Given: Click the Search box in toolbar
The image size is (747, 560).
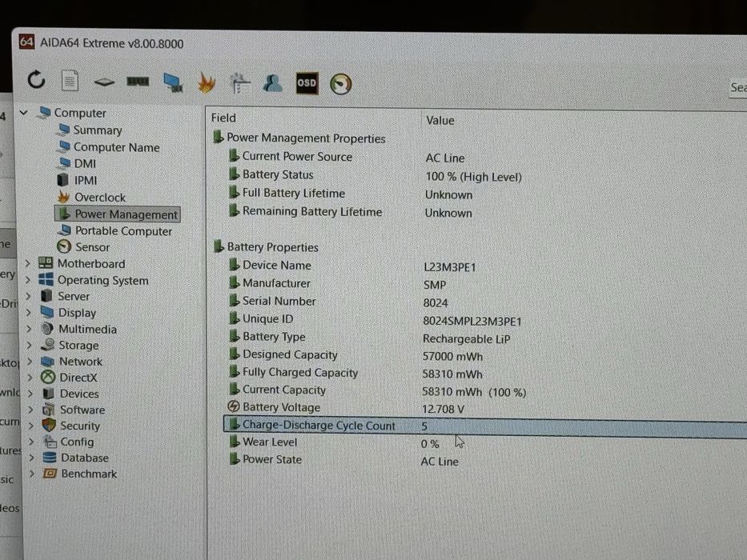Looking at the screenshot, I should pyautogui.click(x=737, y=88).
